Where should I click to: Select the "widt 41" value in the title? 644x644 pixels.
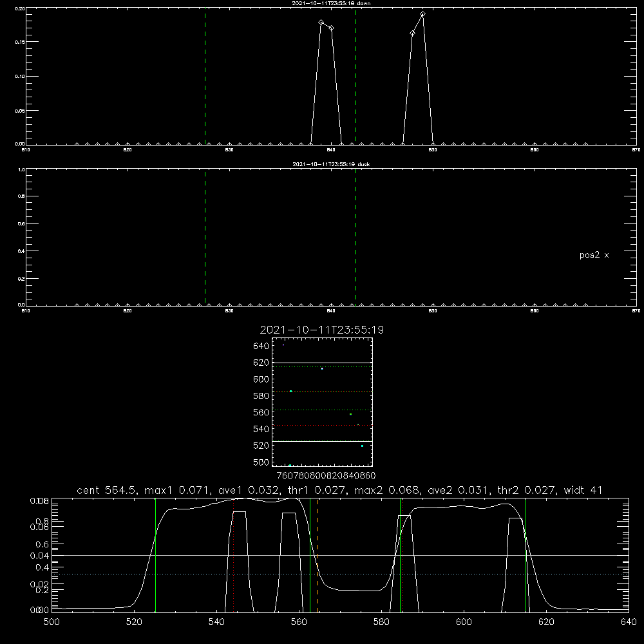click(x=583, y=490)
